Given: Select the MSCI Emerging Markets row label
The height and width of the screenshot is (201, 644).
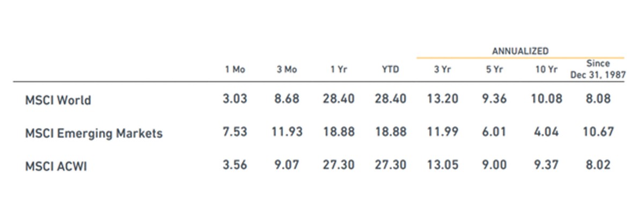Looking at the screenshot, I should tap(93, 133).
